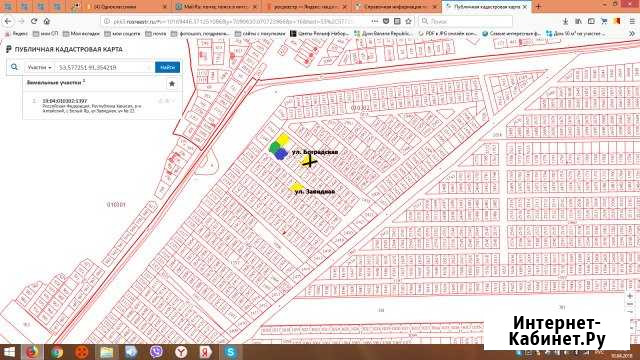Open a new browser tab with plus
The width and height of the screenshot is (640, 360).
[538, 7]
